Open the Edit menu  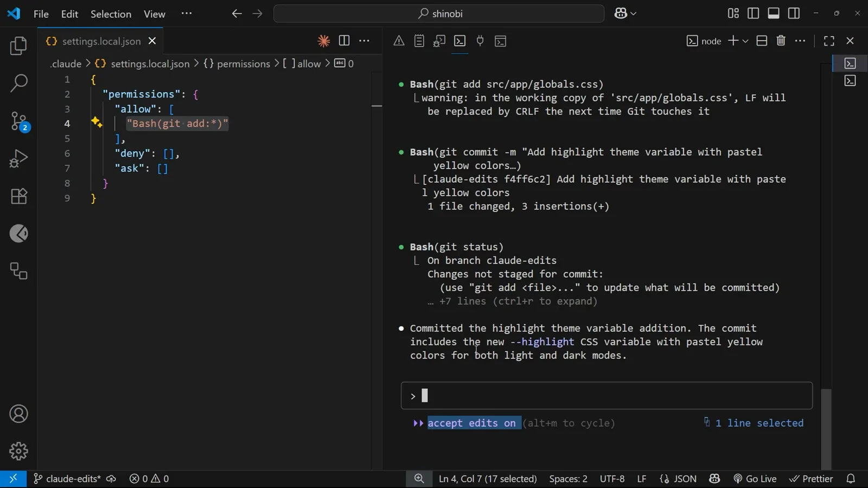(69, 14)
